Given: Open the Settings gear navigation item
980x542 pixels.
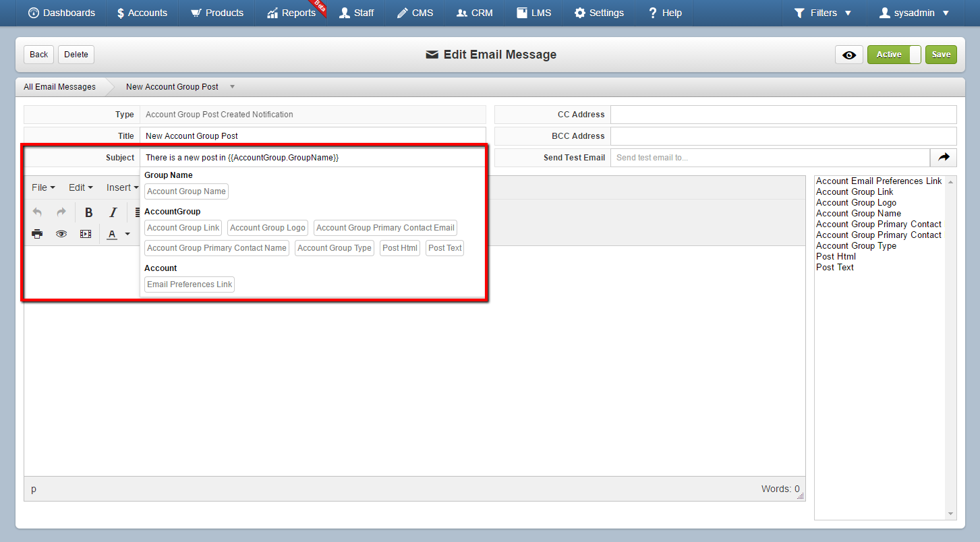Looking at the screenshot, I should point(599,13).
